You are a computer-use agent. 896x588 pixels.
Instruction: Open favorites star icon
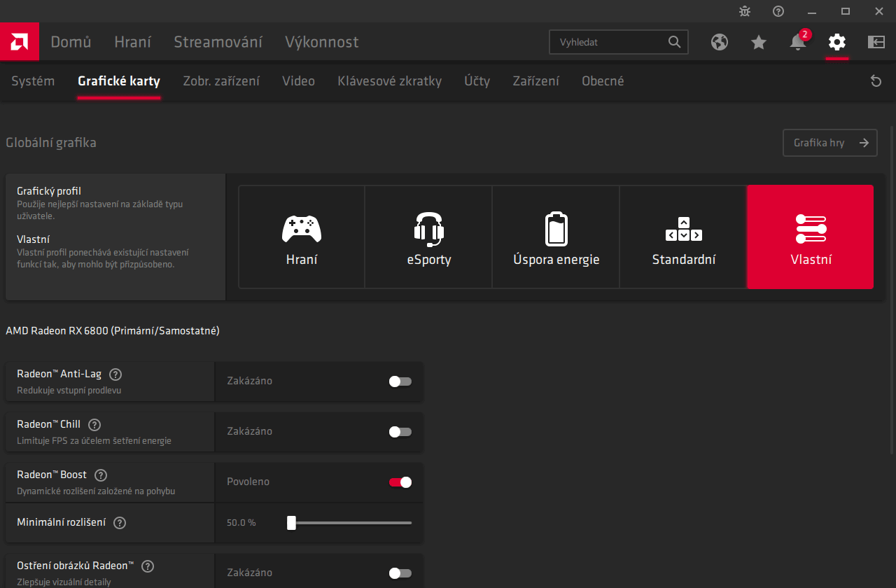(x=759, y=42)
